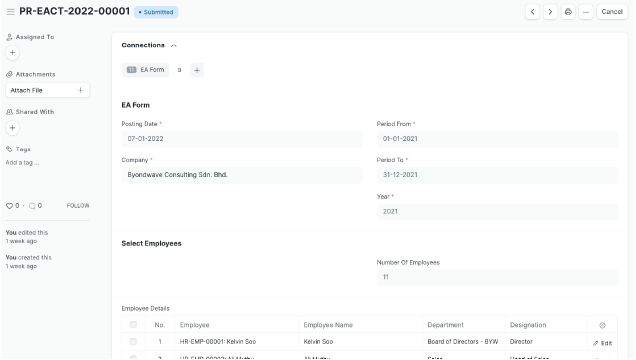The height and width of the screenshot is (360, 636).
Task: Collapse the Connections section
Action: point(174,45)
